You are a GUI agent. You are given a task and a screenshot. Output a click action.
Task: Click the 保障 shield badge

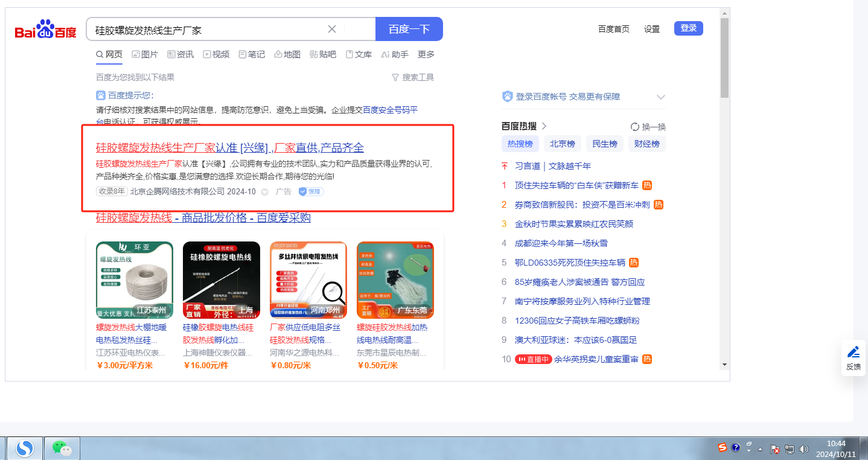[311, 191]
